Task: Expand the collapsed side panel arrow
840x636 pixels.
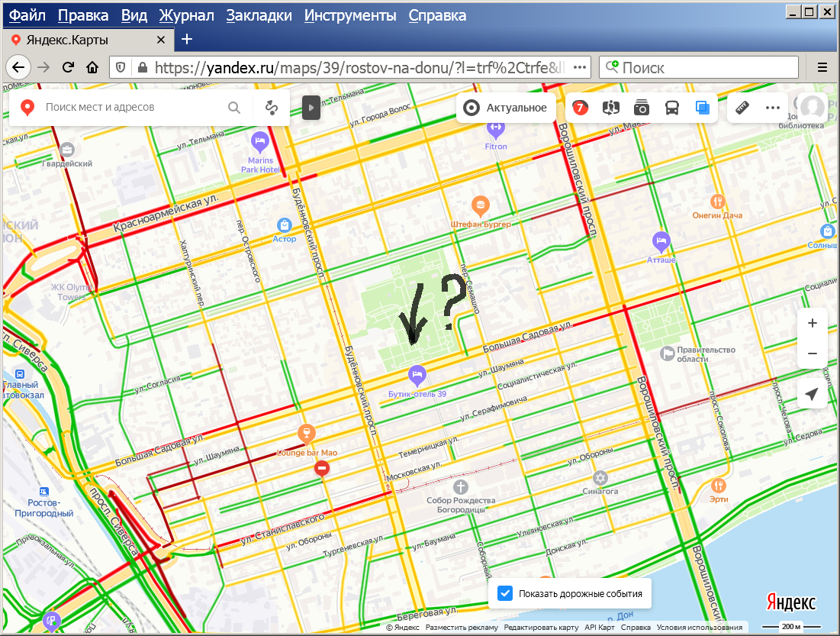Action: (311, 107)
